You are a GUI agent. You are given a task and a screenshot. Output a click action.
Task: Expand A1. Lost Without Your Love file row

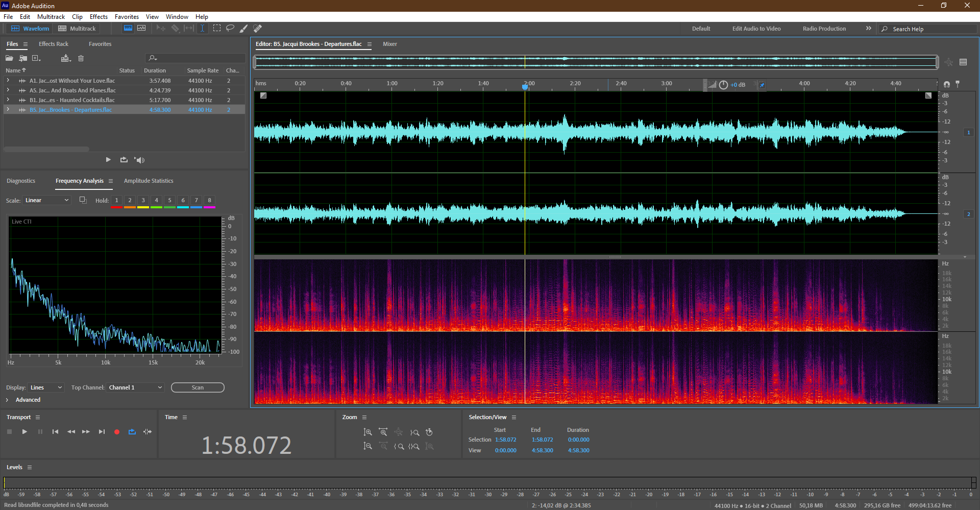coord(8,81)
